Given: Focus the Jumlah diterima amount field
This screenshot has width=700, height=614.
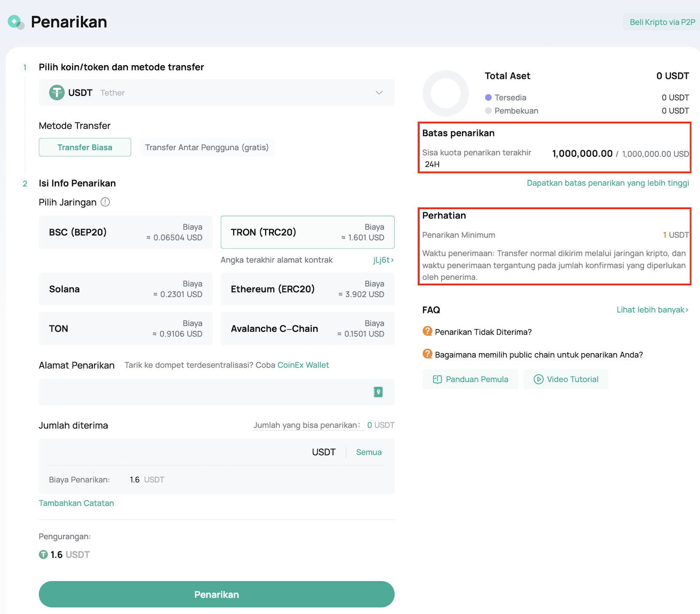Looking at the screenshot, I should coord(175,452).
